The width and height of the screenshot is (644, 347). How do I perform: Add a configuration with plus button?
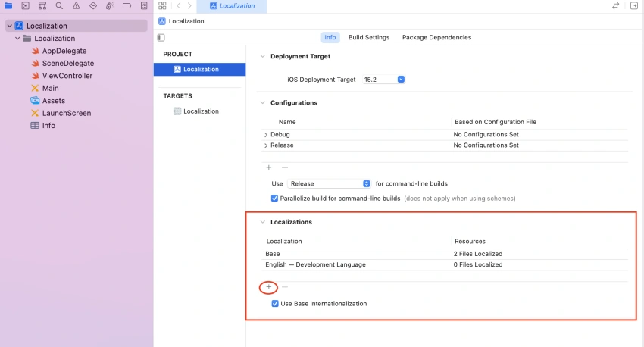pyautogui.click(x=269, y=167)
